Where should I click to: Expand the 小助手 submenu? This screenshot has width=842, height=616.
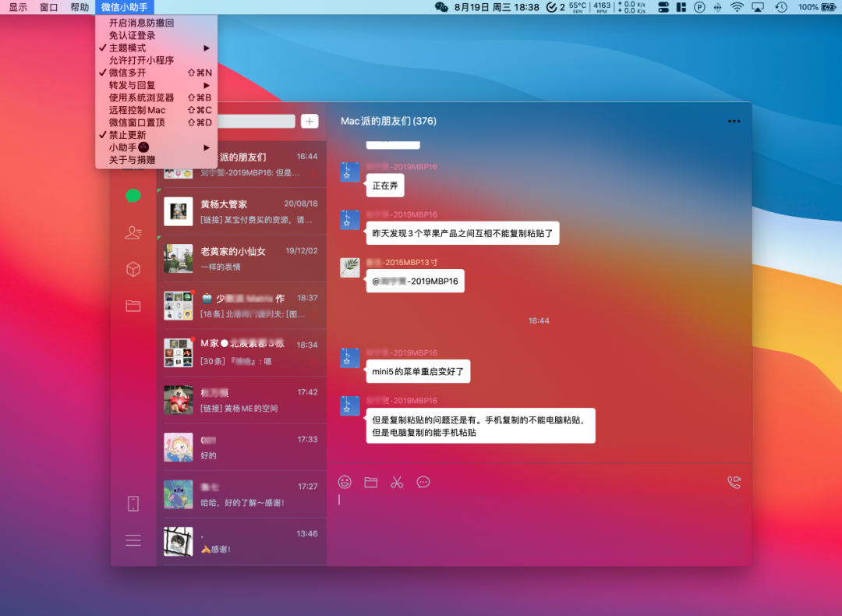coord(156,147)
